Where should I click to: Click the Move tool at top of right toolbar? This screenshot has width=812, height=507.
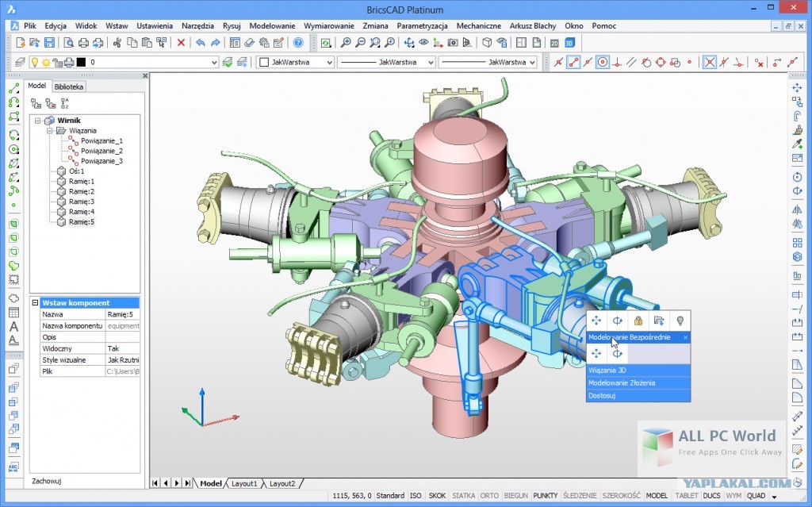[798, 87]
